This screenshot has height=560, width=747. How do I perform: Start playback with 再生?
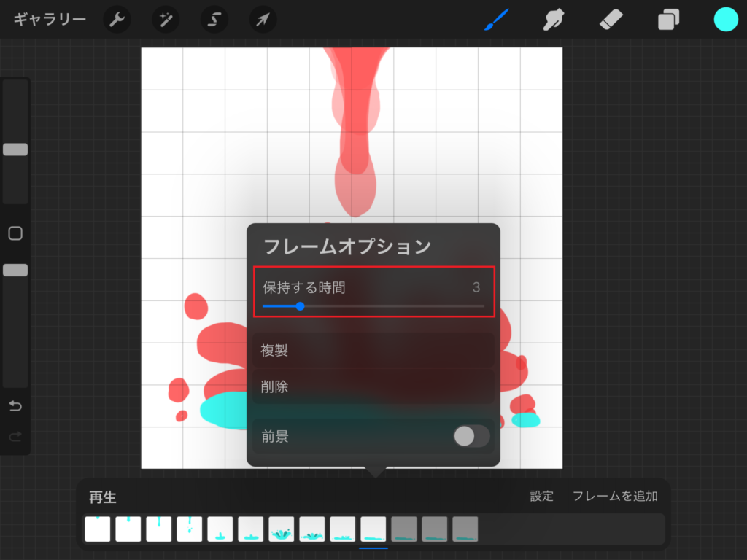[x=102, y=497]
